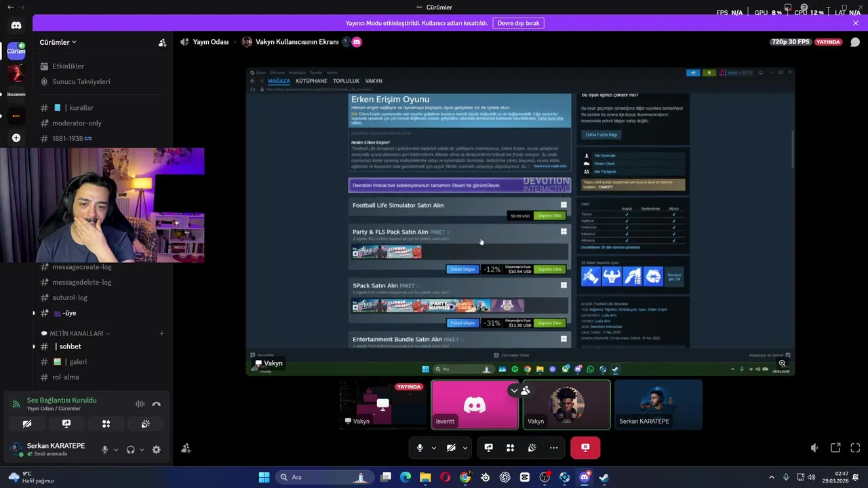Screen dimensions: 868x488
Task: Open activities from call control bar
Action: pos(510,447)
